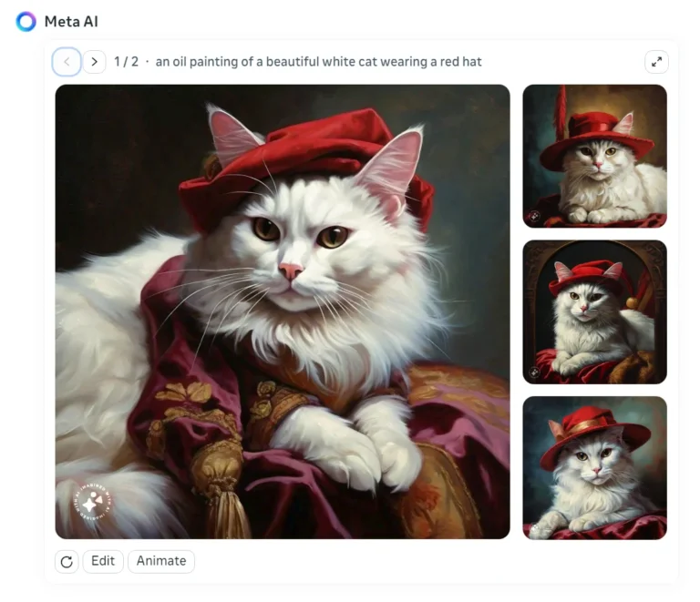This screenshot has width=700, height=602.
Task: Go to the previous image set
Action: [x=67, y=62]
